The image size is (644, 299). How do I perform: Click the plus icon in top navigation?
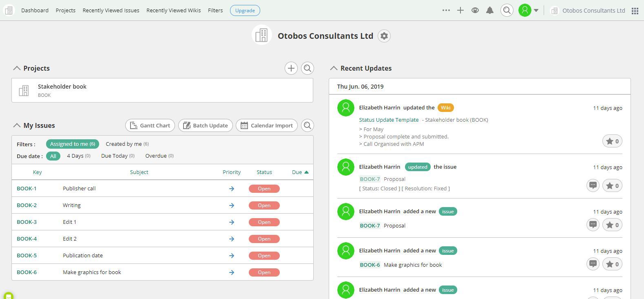click(460, 10)
